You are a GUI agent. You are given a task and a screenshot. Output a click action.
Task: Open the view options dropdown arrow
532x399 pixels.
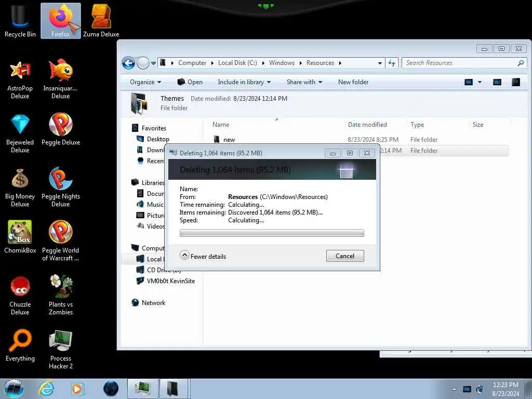pos(480,82)
